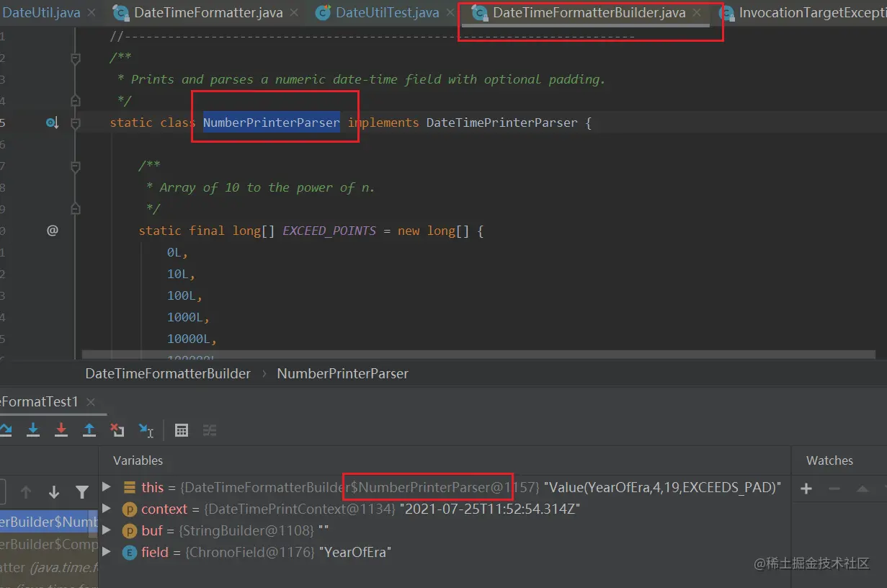Click 'YearOfEra' value of field variable
The width and height of the screenshot is (887, 588).
(355, 552)
